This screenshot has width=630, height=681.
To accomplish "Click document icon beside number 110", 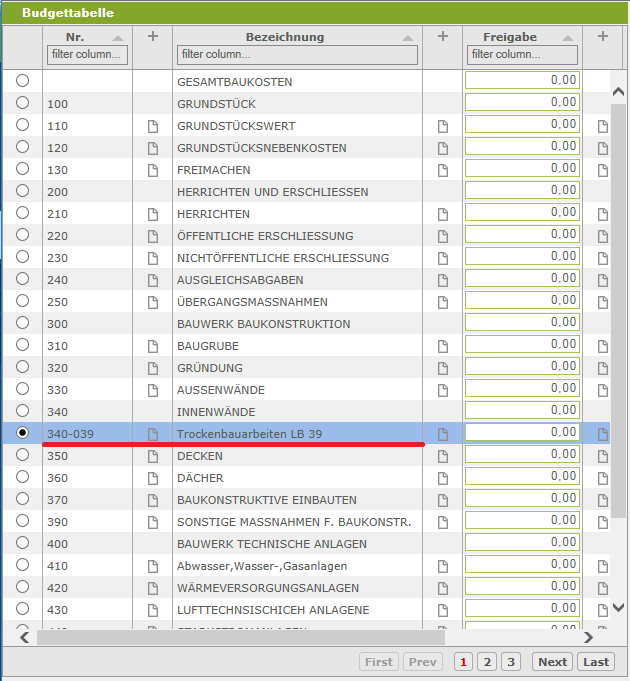I will 153,126.
